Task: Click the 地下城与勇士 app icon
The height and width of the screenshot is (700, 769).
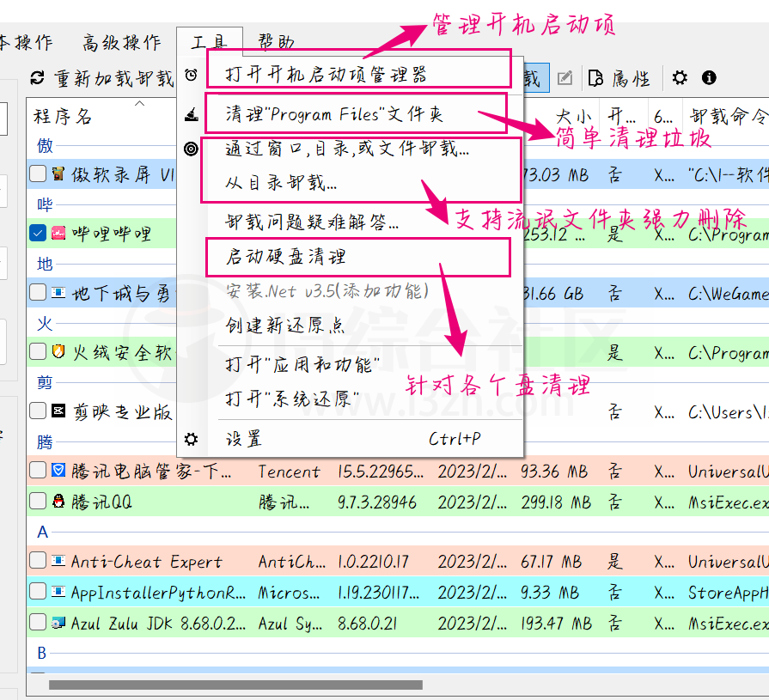Action: tap(58, 293)
